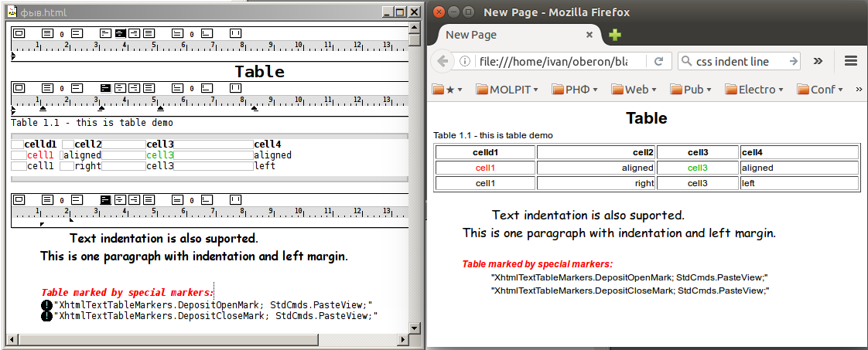Click left-align icon in second ruler
This screenshot has width=868, height=350.
106,88
